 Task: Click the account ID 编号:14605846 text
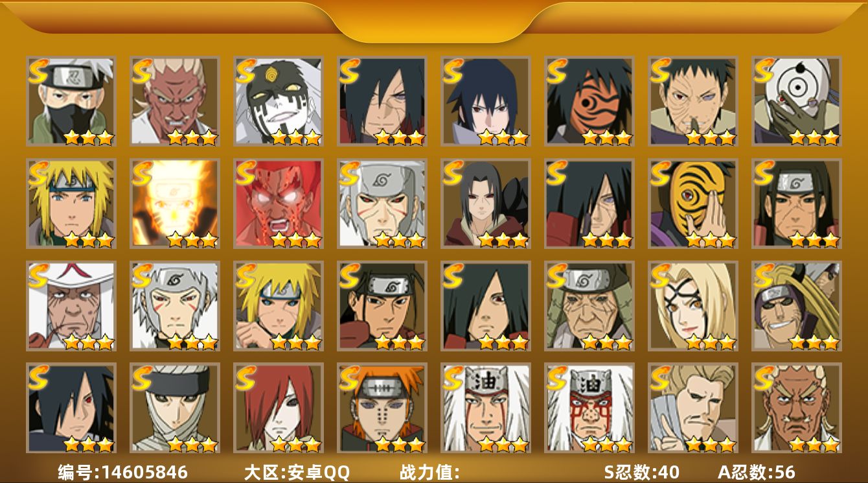(123, 472)
